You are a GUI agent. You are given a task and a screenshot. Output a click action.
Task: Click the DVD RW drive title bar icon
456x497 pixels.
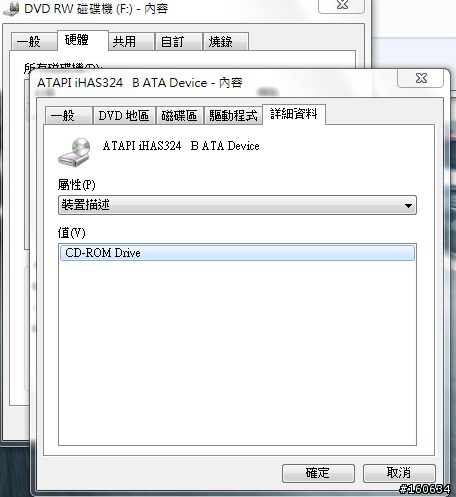click(x=11, y=8)
